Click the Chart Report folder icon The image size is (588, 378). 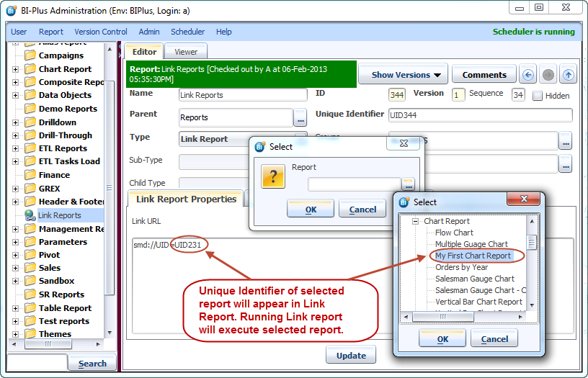(30, 69)
